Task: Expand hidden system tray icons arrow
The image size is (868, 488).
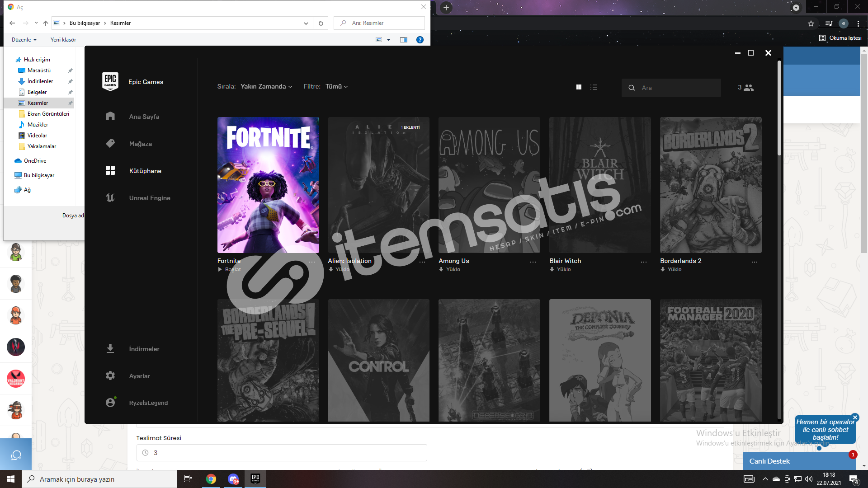Action: 765,479
